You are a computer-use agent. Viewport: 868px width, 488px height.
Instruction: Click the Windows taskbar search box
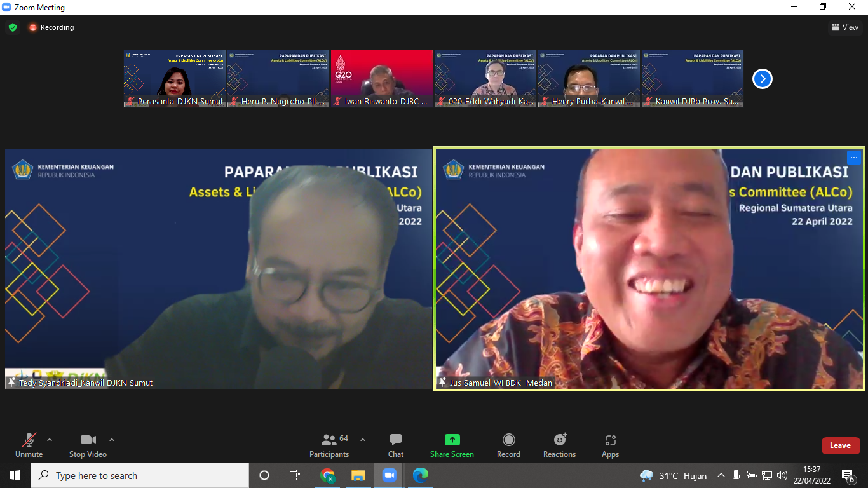140,475
